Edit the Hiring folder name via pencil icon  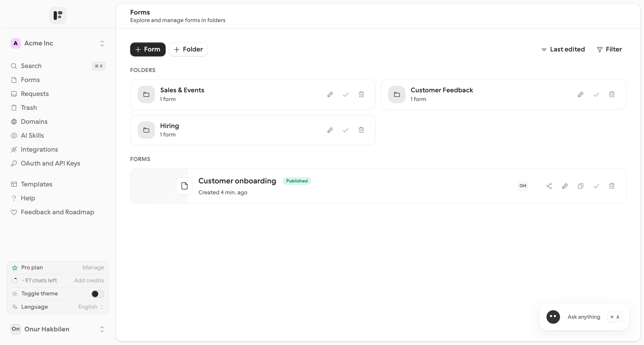coord(330,130)
